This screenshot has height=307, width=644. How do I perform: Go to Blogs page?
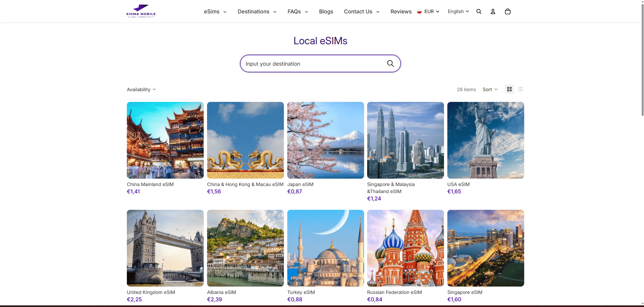click(326, 11)
